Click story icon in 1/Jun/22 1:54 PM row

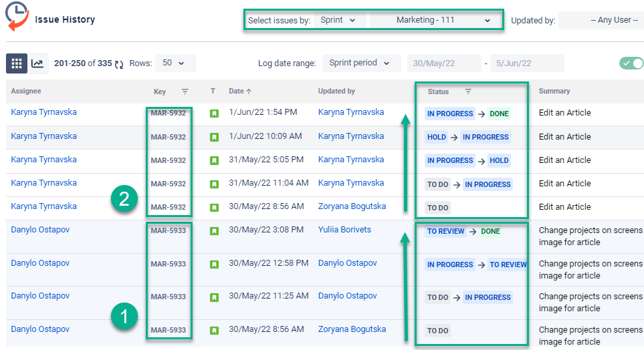(x=214, y=114)
